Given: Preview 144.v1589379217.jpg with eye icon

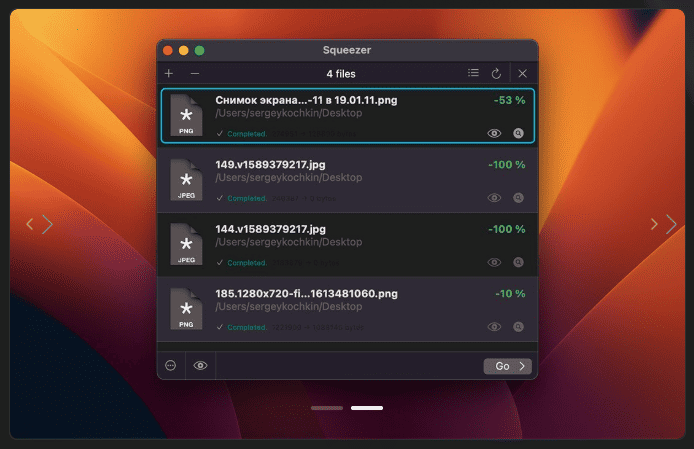Looking at the screenshot, I should [x=494, y=263].
